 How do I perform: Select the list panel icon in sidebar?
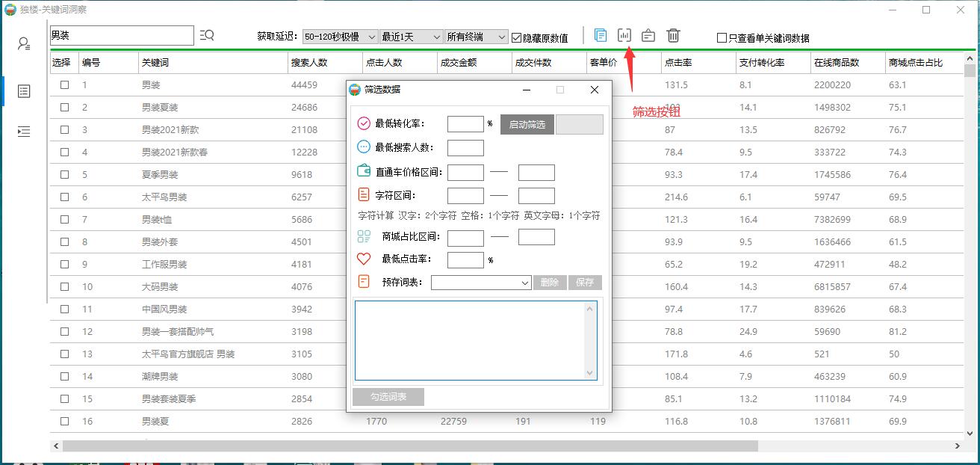pyautogui.click(x=23, y=91)
